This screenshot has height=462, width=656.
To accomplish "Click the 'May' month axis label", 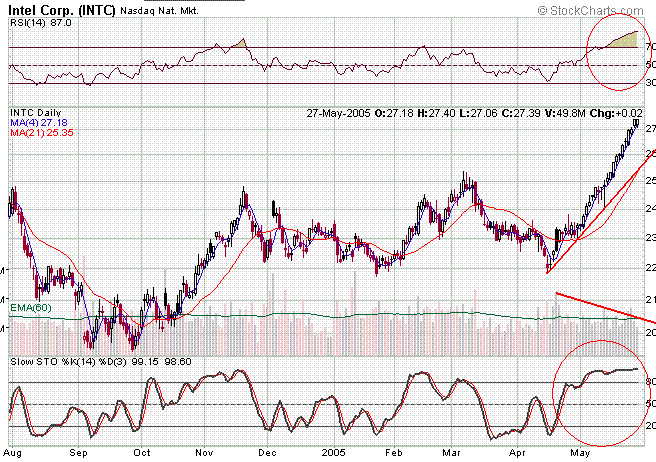I will click(580, 453).
